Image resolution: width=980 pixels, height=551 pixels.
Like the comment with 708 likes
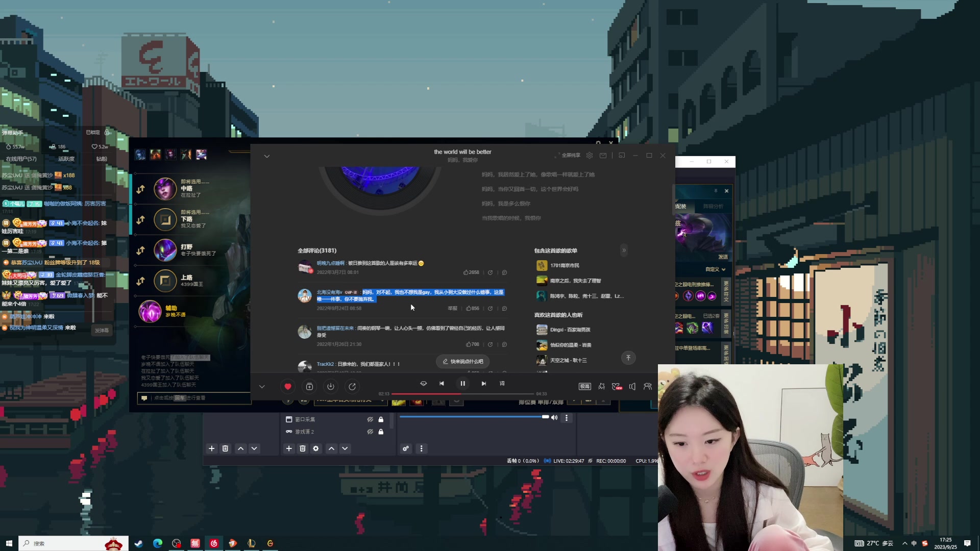(x=473, y=344)
